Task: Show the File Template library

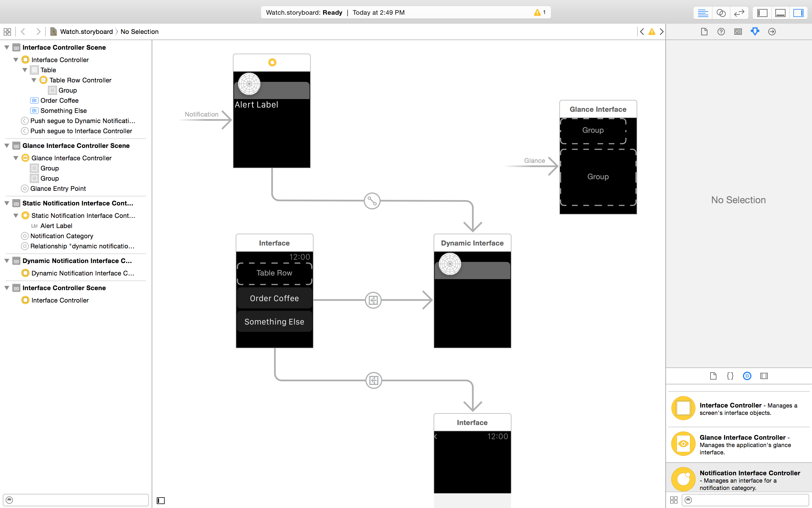Action: click(713, 376)
